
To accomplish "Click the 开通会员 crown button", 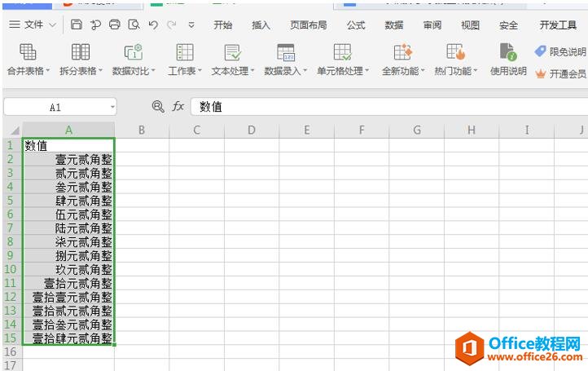I will [x=560, y=73].
